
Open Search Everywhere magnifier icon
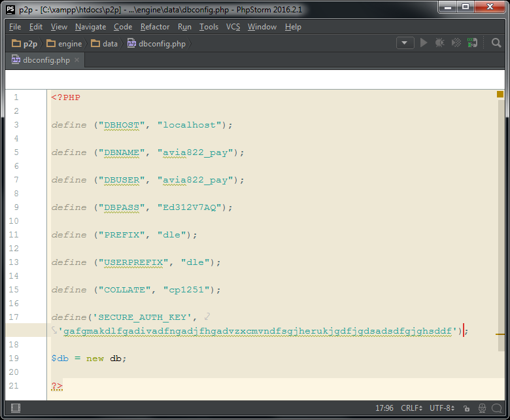click(x=496, y=43)
